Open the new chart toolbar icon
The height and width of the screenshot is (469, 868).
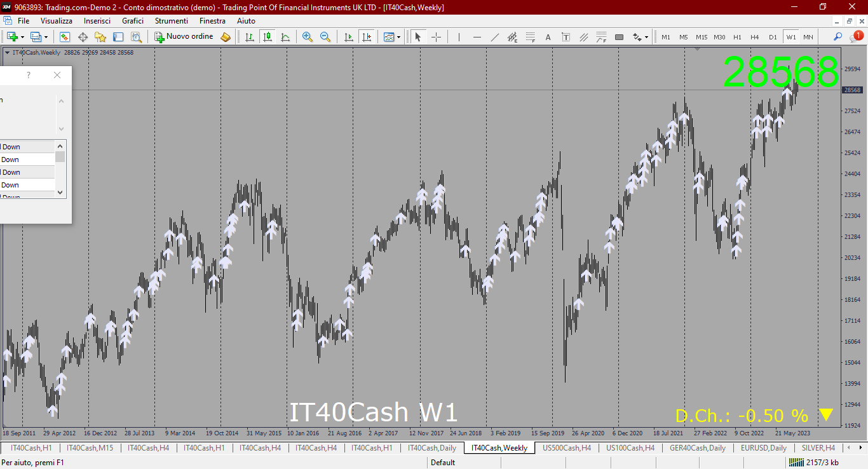point(12,37)
